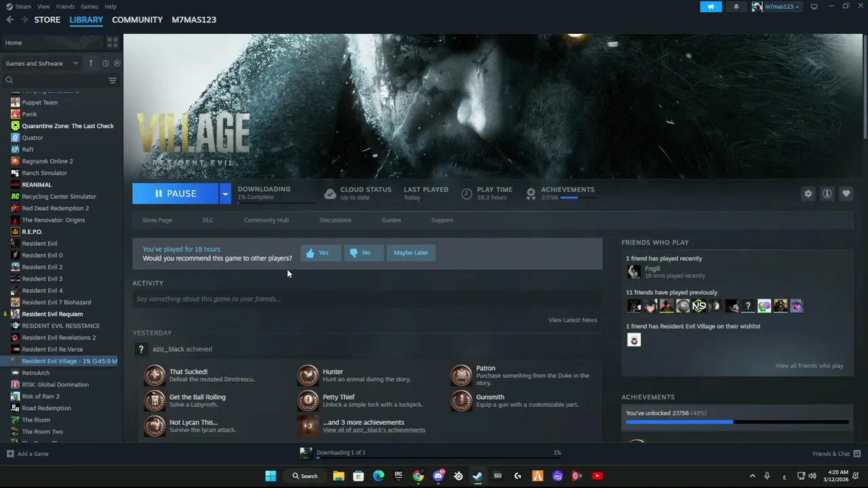Viewport: 868px width, 488px height.
Task: Open the Friends menu
Action: coord(65,6)
